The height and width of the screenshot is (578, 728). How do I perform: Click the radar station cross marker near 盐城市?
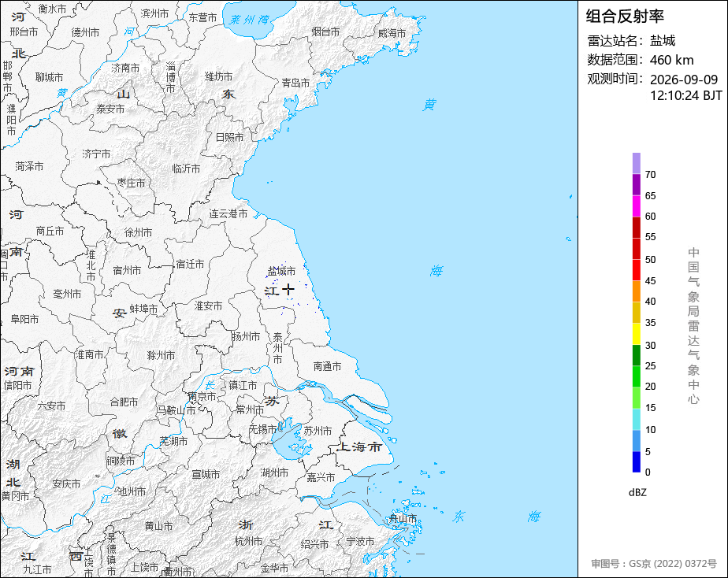tap(288, 290)
